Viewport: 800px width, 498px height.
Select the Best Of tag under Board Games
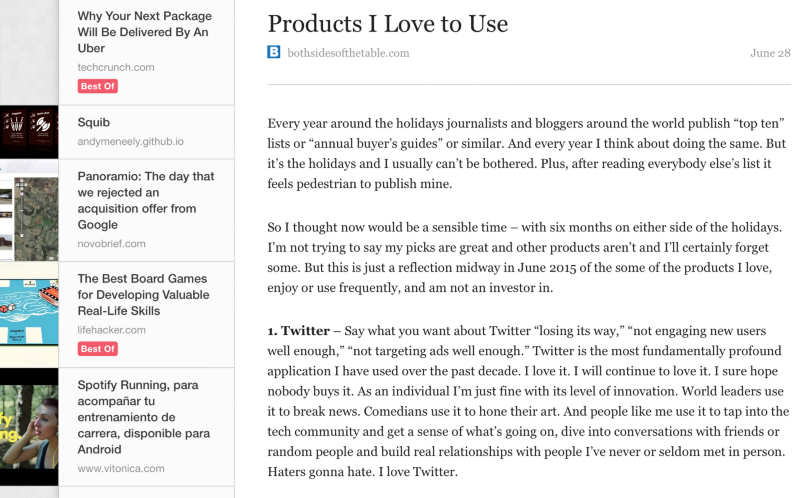pos(98,349)
